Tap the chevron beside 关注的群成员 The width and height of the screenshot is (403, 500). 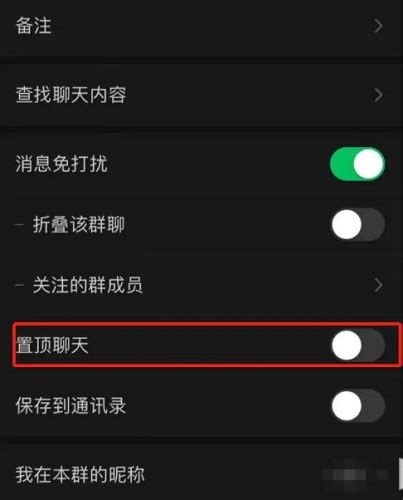pyautogui.click(x=378, y=285)
